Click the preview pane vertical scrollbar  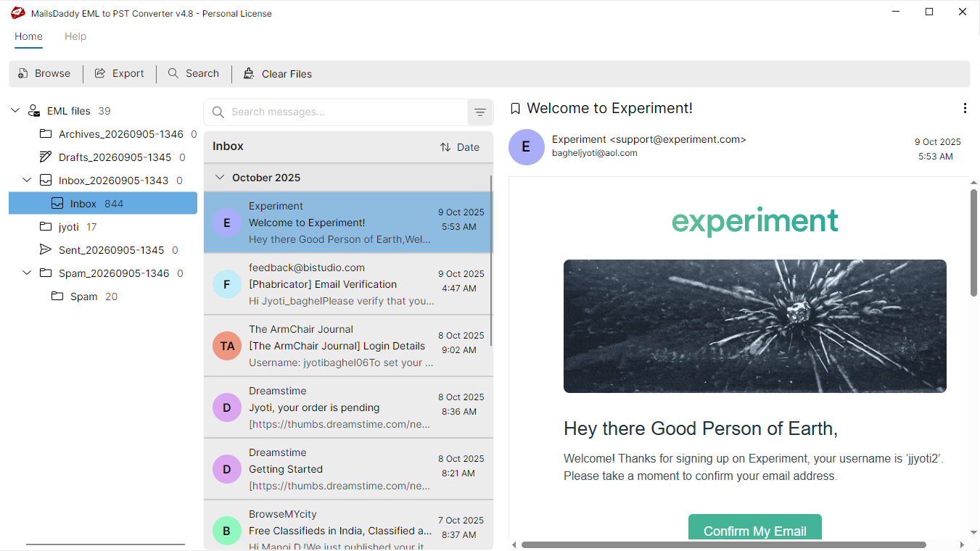click(x=973, y=242)
